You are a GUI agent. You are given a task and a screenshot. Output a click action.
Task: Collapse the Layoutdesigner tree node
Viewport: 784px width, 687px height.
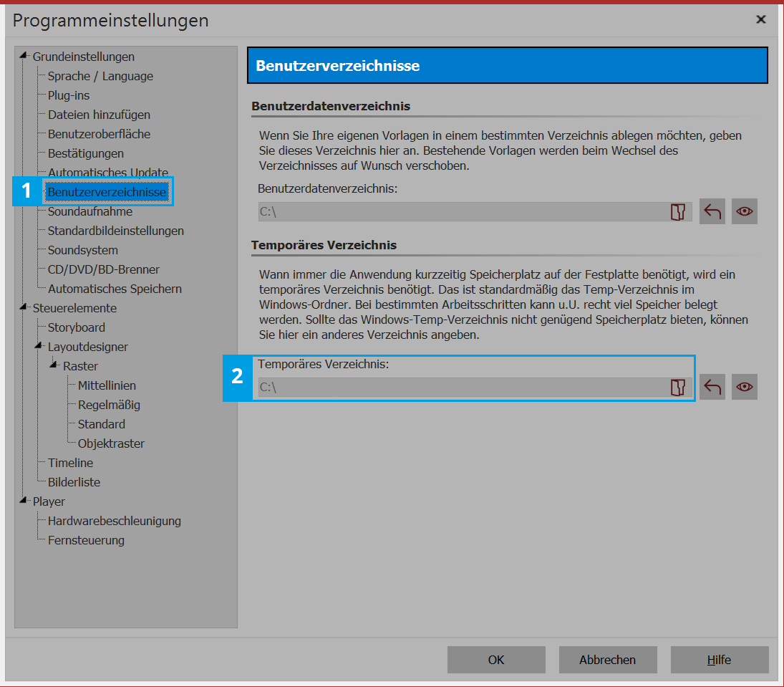[40, 347]
